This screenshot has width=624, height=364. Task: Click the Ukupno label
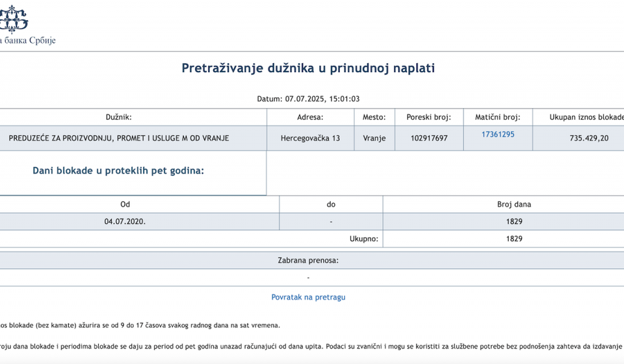pos(364,239)
